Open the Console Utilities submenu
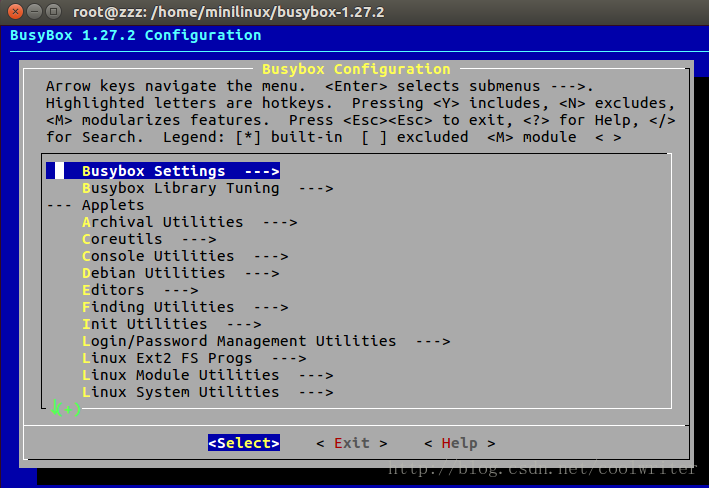 tap(185, 256)
